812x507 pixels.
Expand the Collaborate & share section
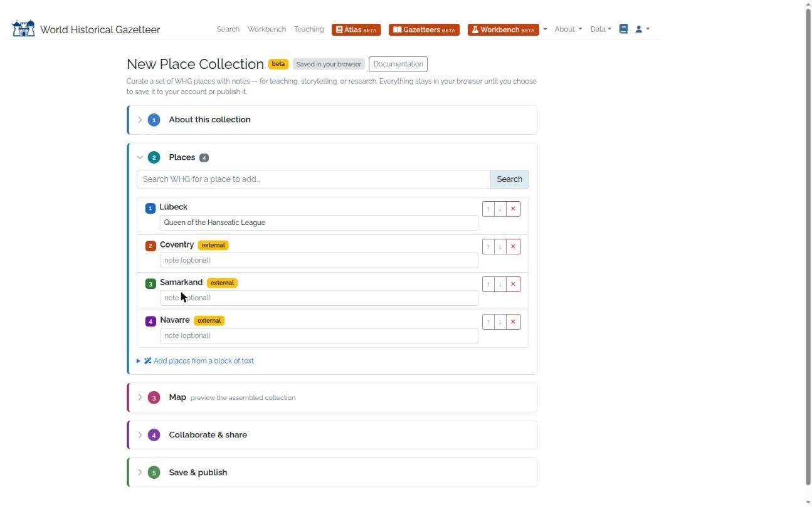coord(332,435)
